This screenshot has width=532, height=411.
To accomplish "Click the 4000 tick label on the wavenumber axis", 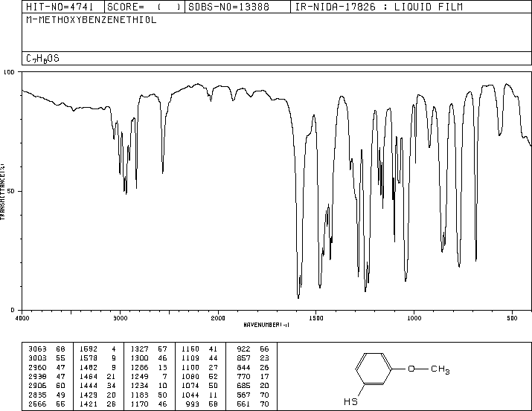I will pos(22,318).
